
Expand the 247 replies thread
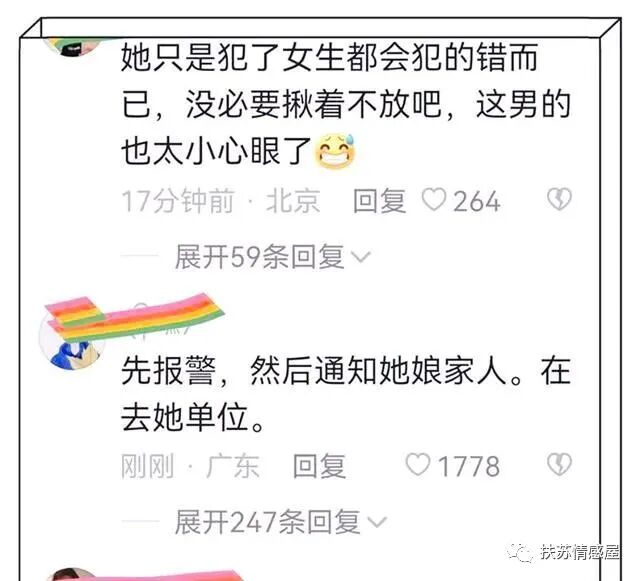[x=268, y=522]
